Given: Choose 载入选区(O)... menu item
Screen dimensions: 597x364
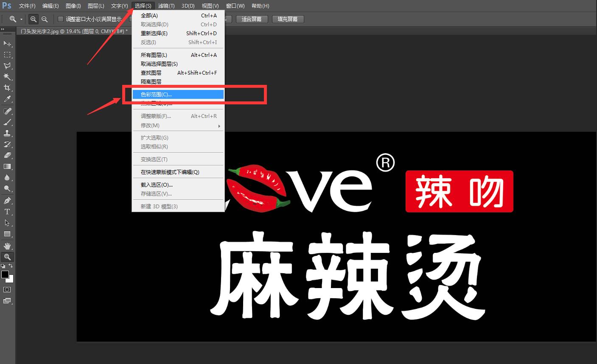Looking at the screenshot, I should 178,185.
